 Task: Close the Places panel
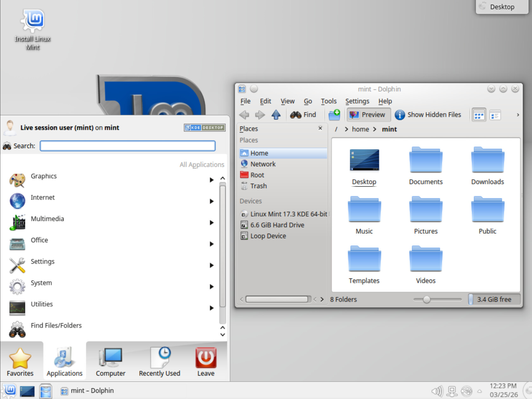coord(320,128)
